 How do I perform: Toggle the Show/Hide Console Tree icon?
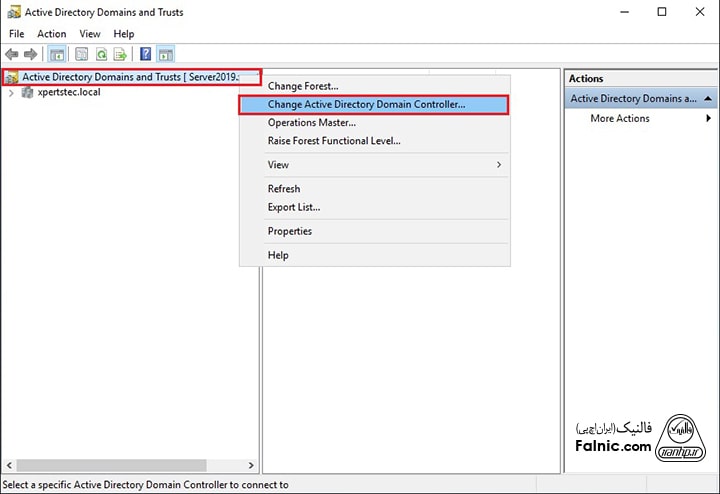[57, 54]
